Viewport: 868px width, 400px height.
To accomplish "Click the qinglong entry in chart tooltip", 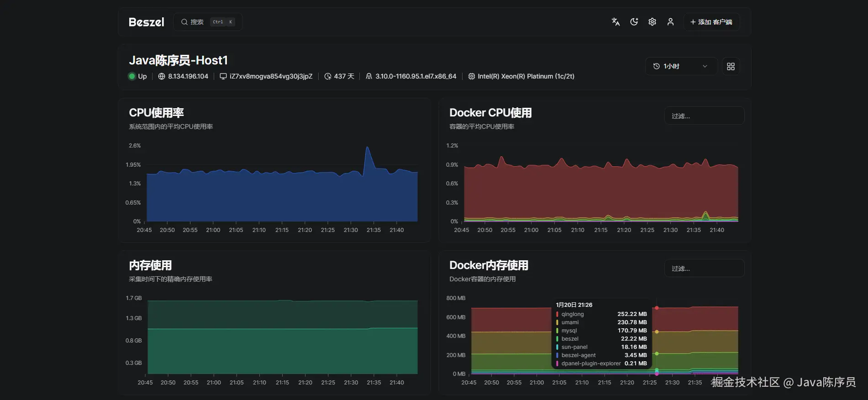I will [x=601, y=314].
